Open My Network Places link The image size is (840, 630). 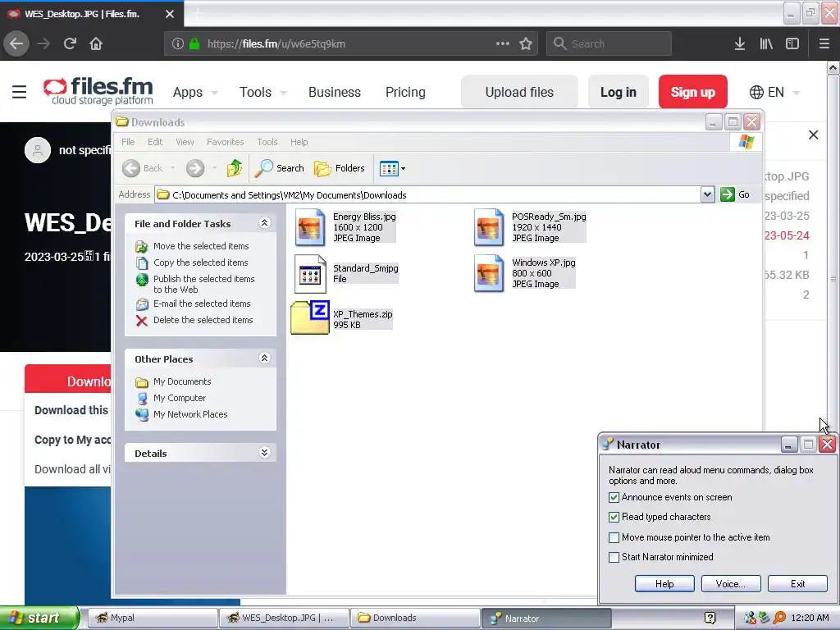190,414
